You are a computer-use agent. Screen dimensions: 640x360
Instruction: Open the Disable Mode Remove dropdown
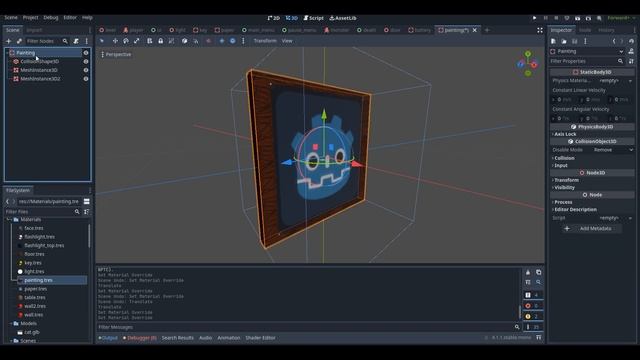613,150
